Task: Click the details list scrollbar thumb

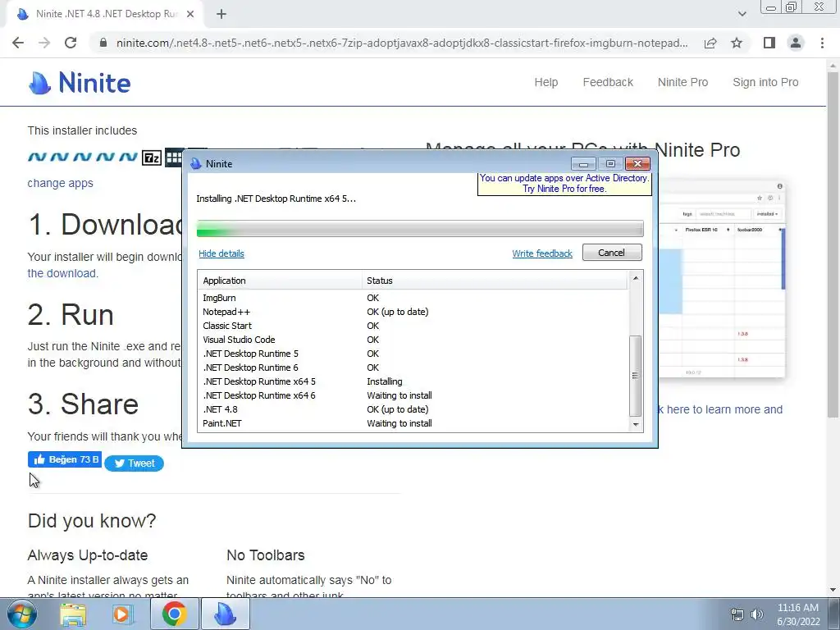Action: (x=636, y=375)
